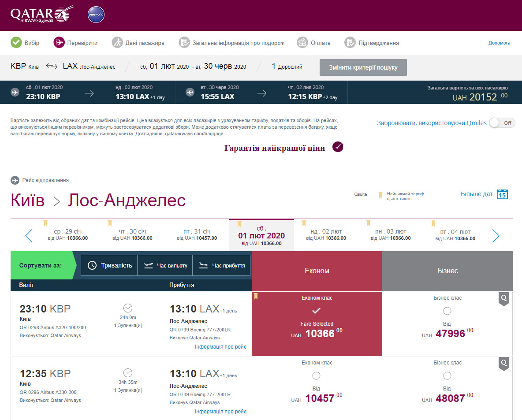Sort flights by Тривалість
The image size is (522, 420).
[109, 265]
